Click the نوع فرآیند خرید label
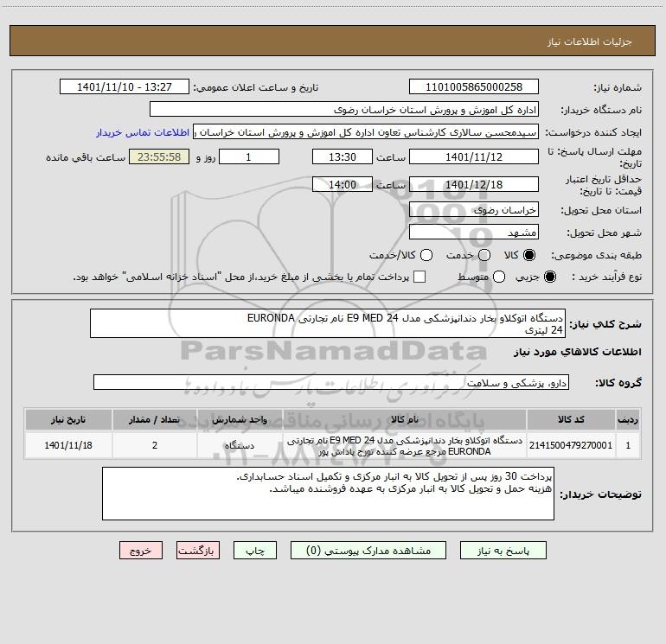666x644 pixels. [605, 277]
